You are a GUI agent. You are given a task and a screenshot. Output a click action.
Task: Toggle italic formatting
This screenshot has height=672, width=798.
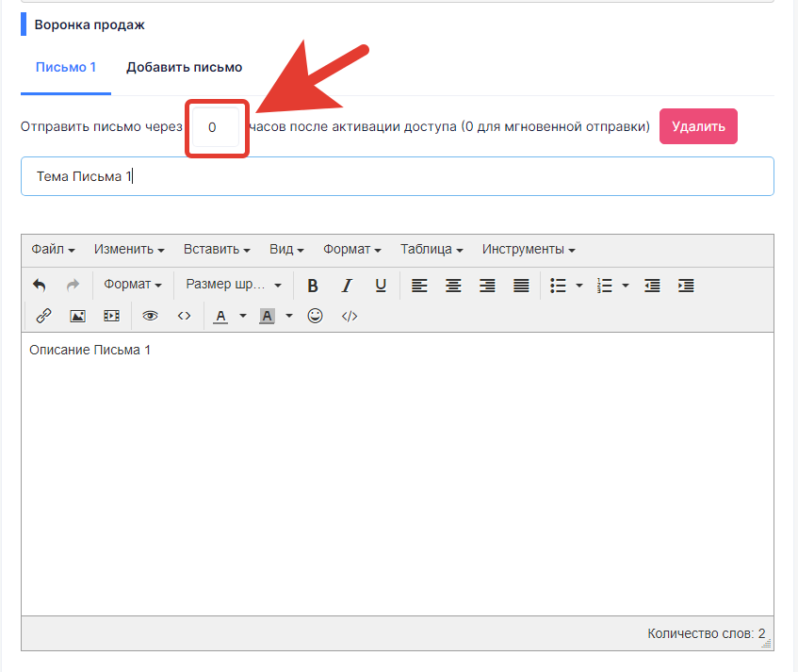[347, 286]
